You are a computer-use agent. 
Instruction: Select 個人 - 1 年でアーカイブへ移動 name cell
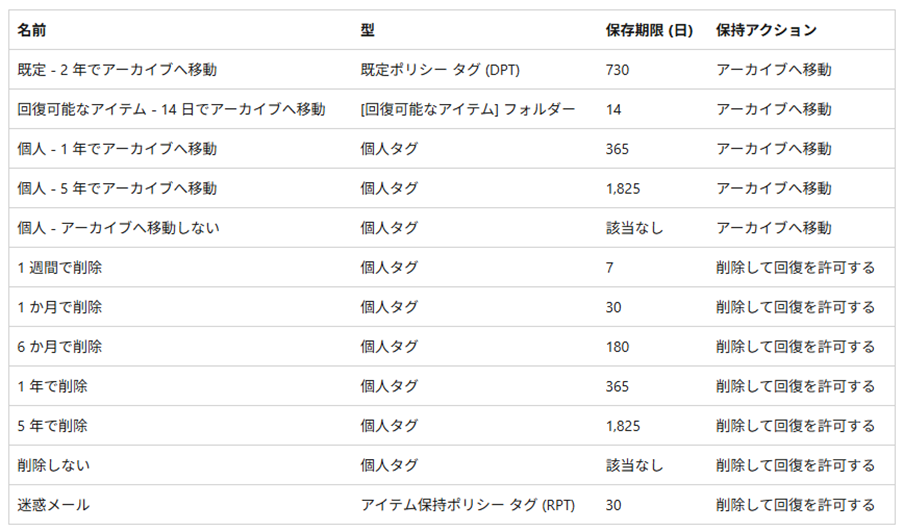pyautogui.click(x=117, y=149)
